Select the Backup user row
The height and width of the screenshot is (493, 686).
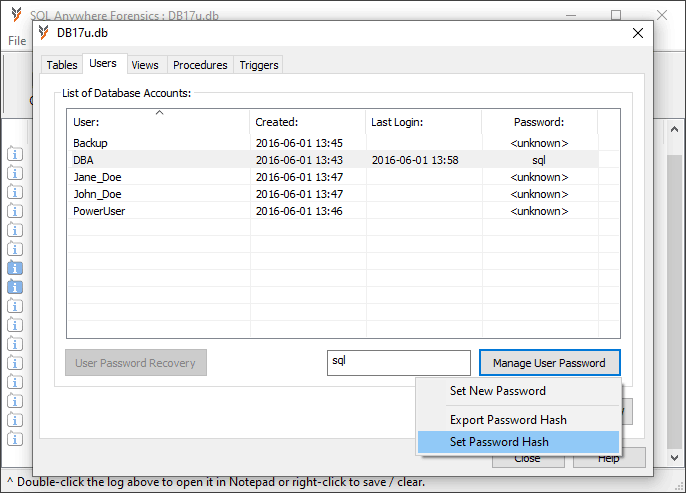pyautogui.click(x=333, y=143)
